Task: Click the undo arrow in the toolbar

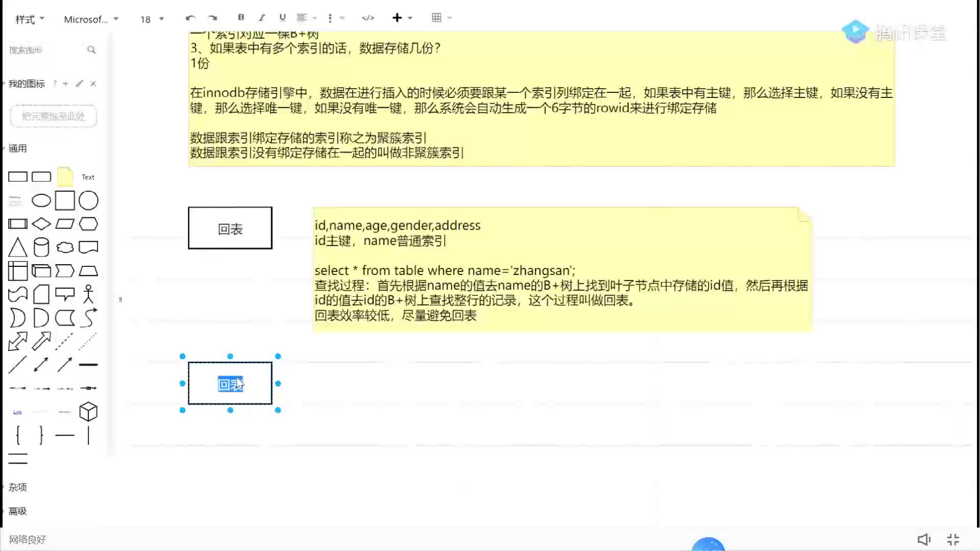Action: (x=190, y=18)
